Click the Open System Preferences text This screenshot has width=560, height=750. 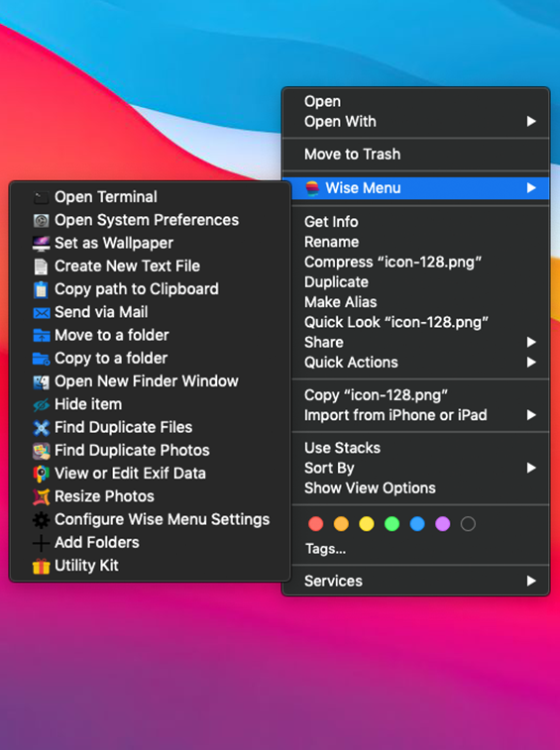coord(147,220)
